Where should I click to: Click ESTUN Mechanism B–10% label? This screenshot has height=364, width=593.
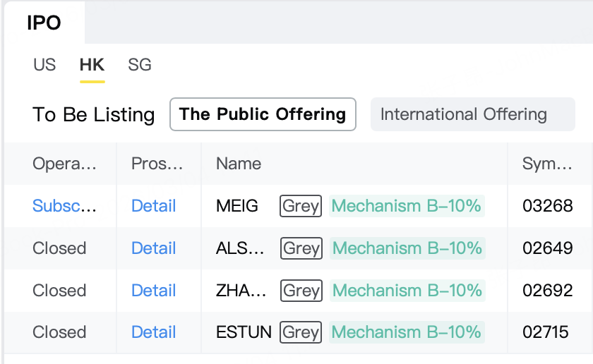point(407,332)
